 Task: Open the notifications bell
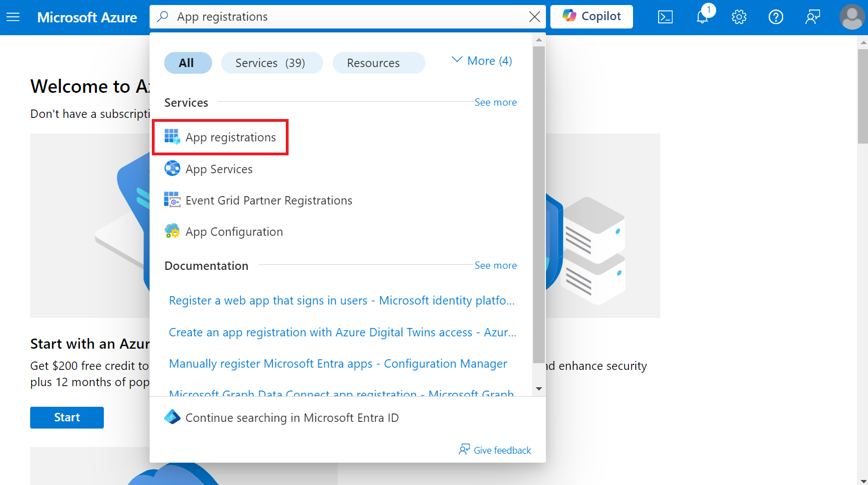(x=702, y=17)
